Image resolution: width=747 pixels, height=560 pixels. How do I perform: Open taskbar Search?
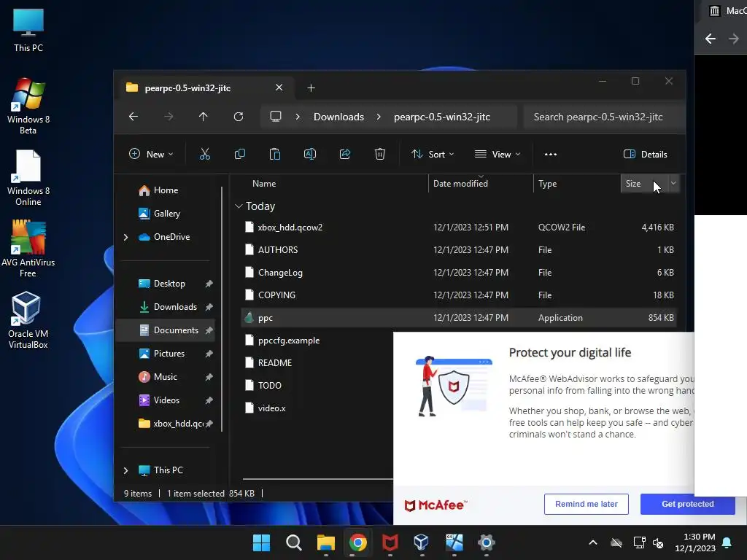point(293,542)
